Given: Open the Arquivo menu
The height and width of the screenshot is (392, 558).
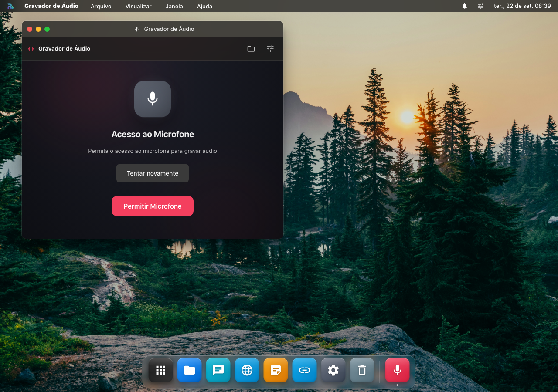Looking at the screenshot, I should pos(101,6).
